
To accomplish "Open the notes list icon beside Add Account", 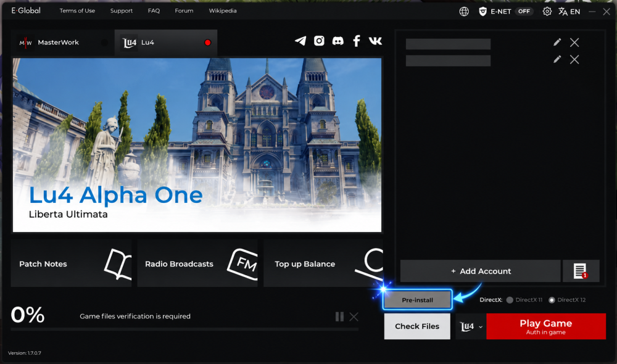I will [x=581, y=271].
